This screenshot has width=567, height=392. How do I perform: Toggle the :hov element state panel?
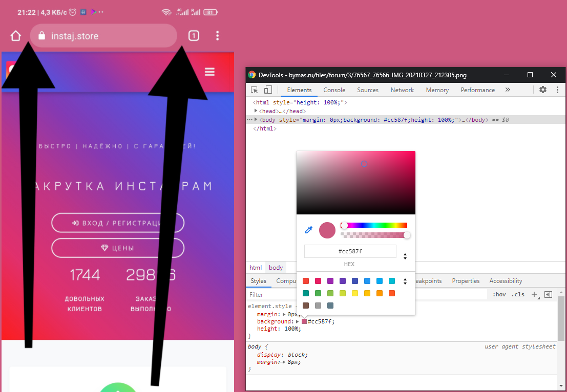point(499,294)
